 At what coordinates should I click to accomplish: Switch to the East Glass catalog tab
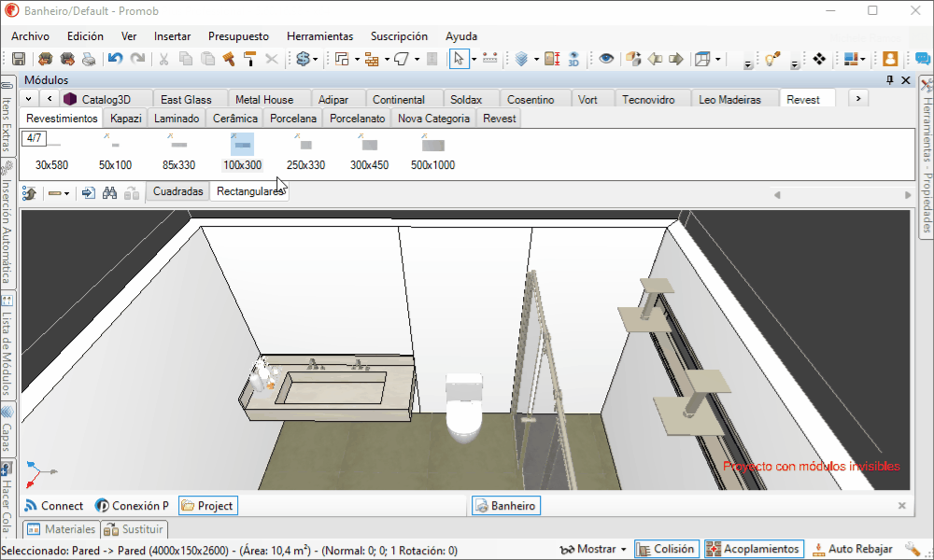pyautogui.click(x=186, y=99)
